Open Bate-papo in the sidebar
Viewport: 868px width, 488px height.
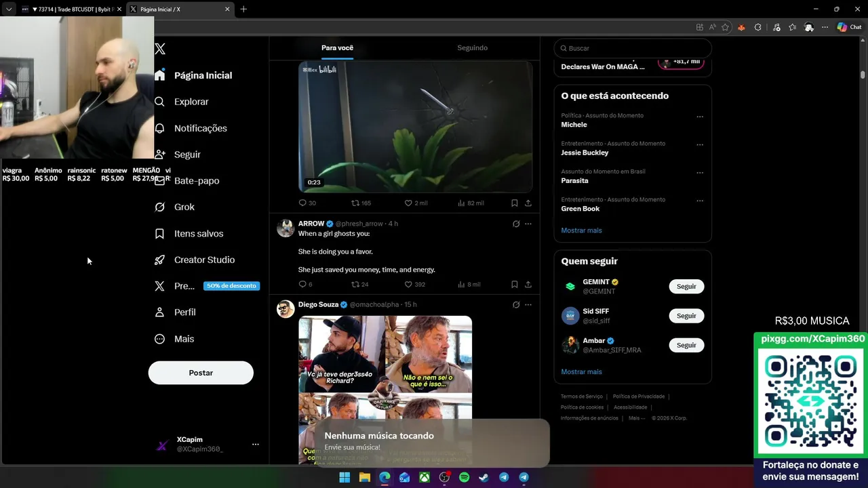coord(187,181)
